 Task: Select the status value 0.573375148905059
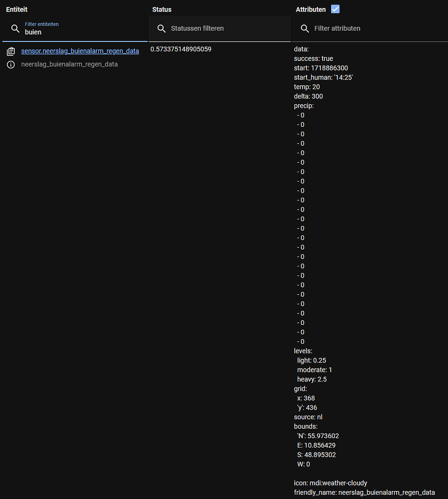point(181,49)
